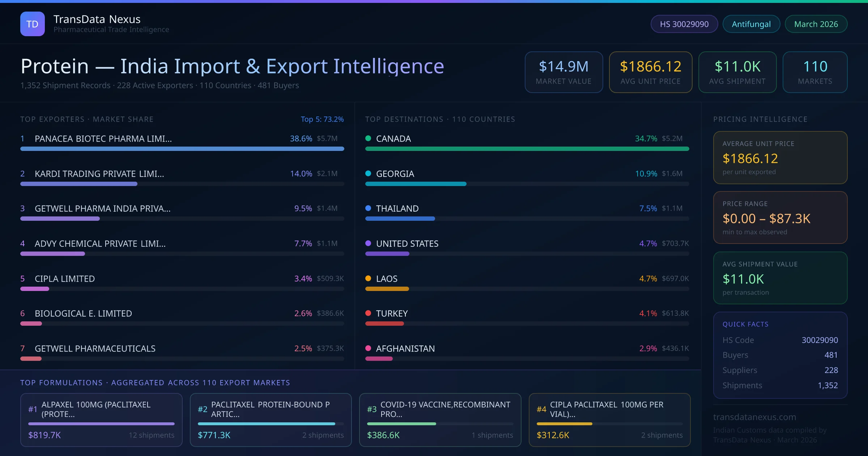Click Laos orange dot marker
868x456 pixels.
click(368, 278)
